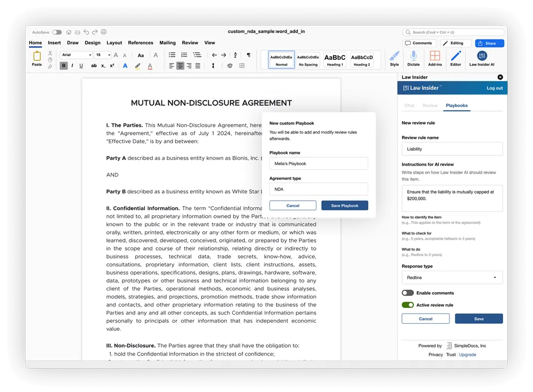
Task: Open the Editing mode dropdown
Action: tap(456, 43)
